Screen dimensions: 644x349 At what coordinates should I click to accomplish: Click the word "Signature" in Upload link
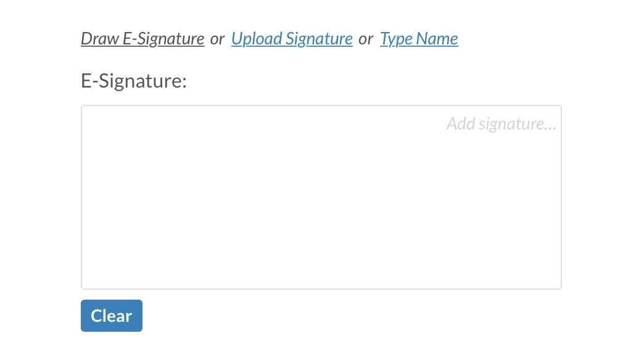point(319,39)
